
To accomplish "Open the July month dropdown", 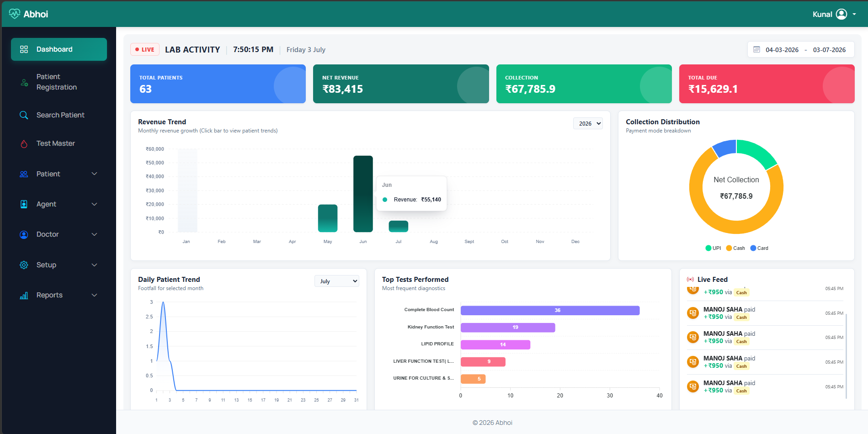I will coord(337,281).
